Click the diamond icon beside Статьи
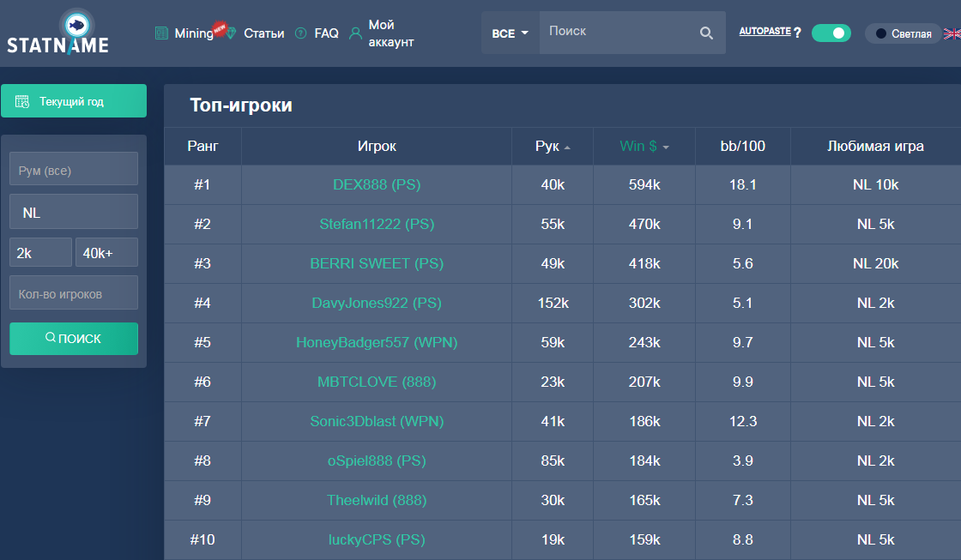The width and height of the screenshot is (961, 560). [x=231, y=33]
